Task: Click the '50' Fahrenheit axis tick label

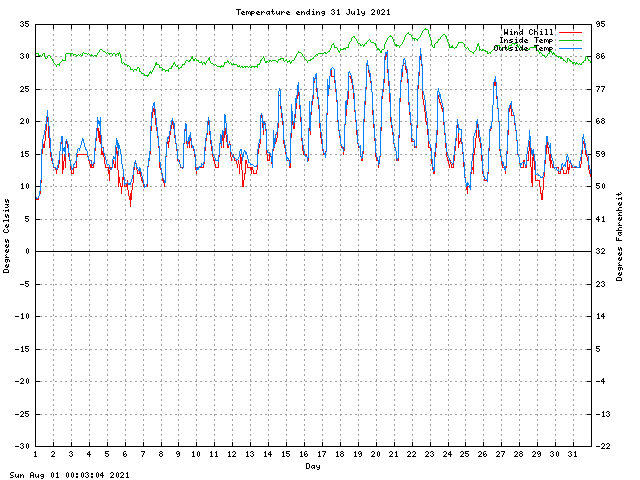Action: (x=600, y=187)
